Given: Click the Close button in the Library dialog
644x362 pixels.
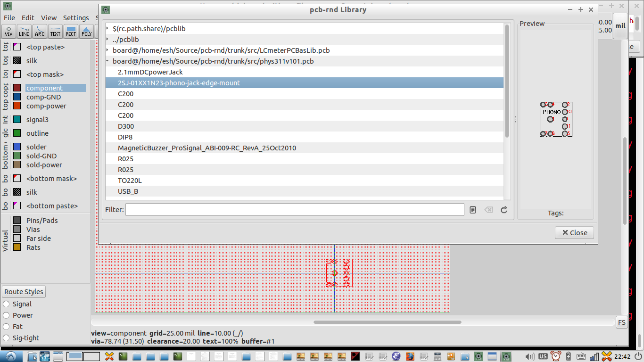Looking at the screenshot, I should (574, 232).
